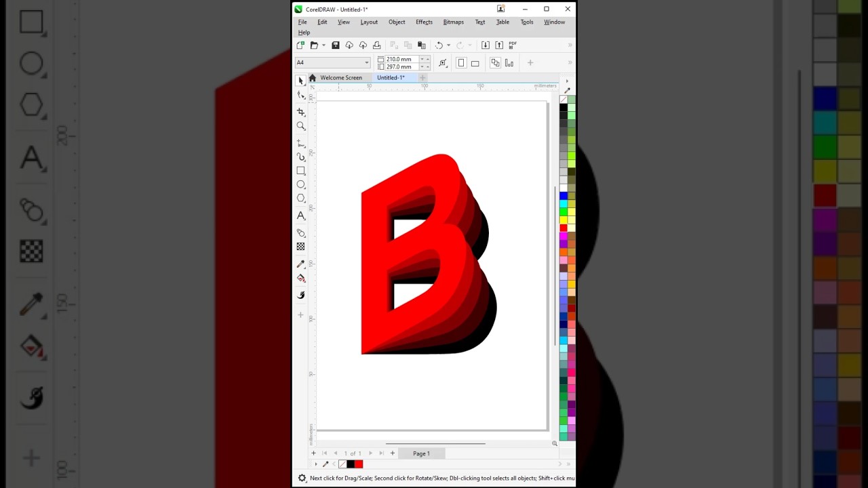This screenshot has height=488, width=868.
Task: Undo the last action
Action: (439, 45)
